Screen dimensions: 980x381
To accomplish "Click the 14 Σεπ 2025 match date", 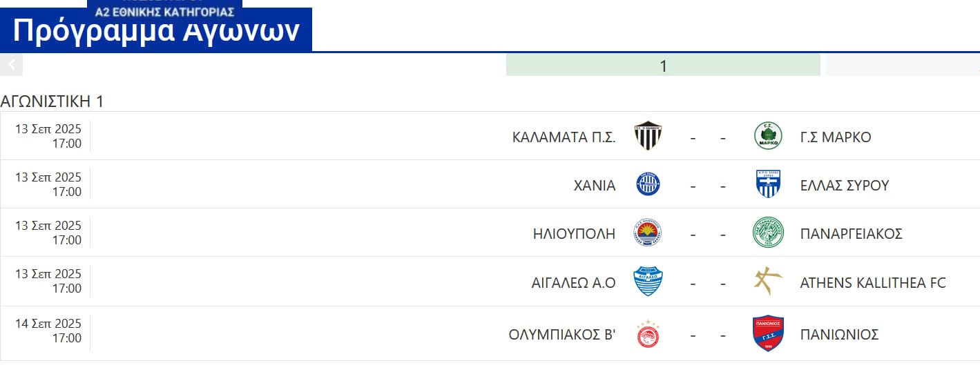I will click(x=48, y=324).
